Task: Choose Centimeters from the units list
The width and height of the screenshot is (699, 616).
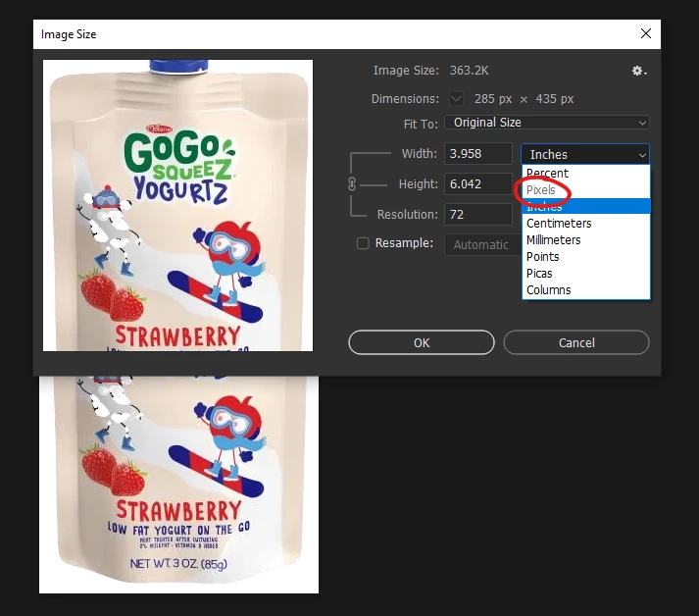Action: coord(586,223)
